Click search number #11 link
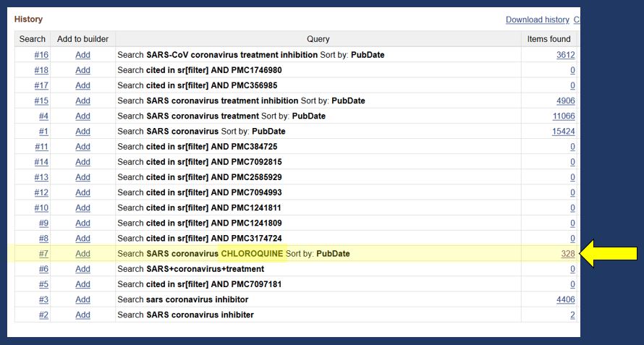This screenshot has width=644, height=345. click(x=41, y=147)
